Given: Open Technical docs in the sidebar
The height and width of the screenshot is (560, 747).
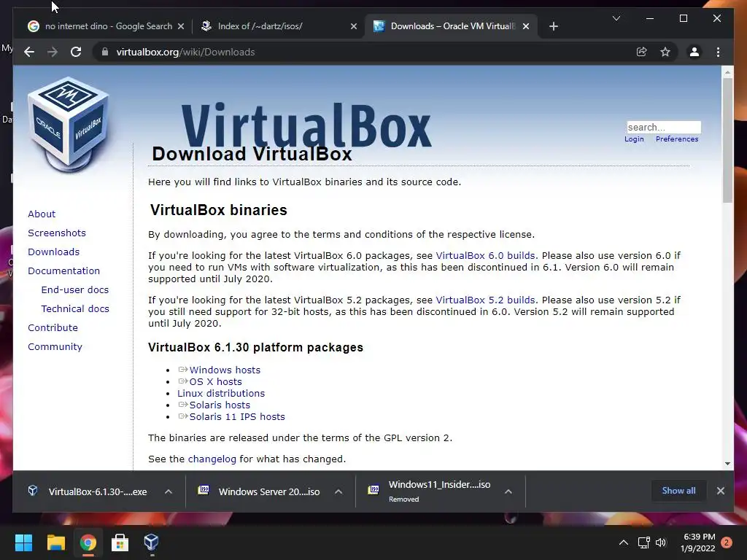Looking at the screenshot, I should point(75,309).
